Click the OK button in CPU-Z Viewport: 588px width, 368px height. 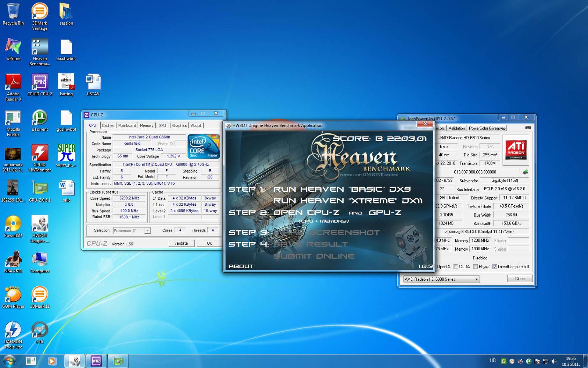pos(209,243)
